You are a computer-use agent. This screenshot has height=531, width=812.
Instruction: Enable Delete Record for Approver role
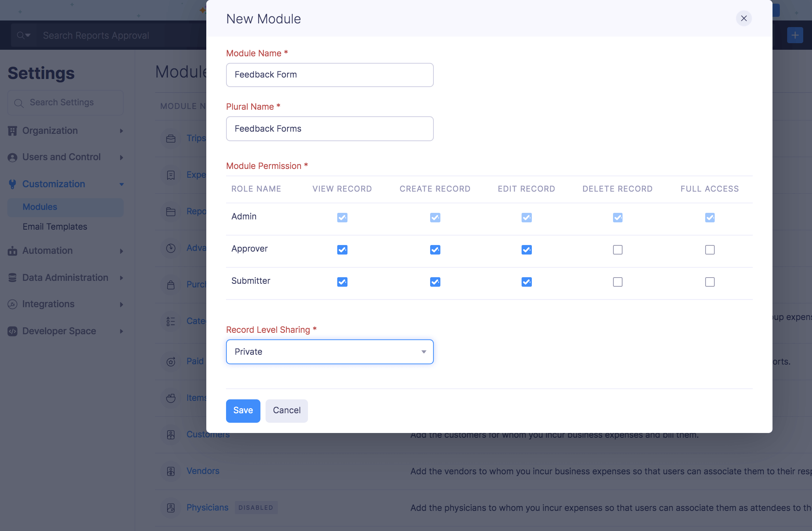point(617,250)
